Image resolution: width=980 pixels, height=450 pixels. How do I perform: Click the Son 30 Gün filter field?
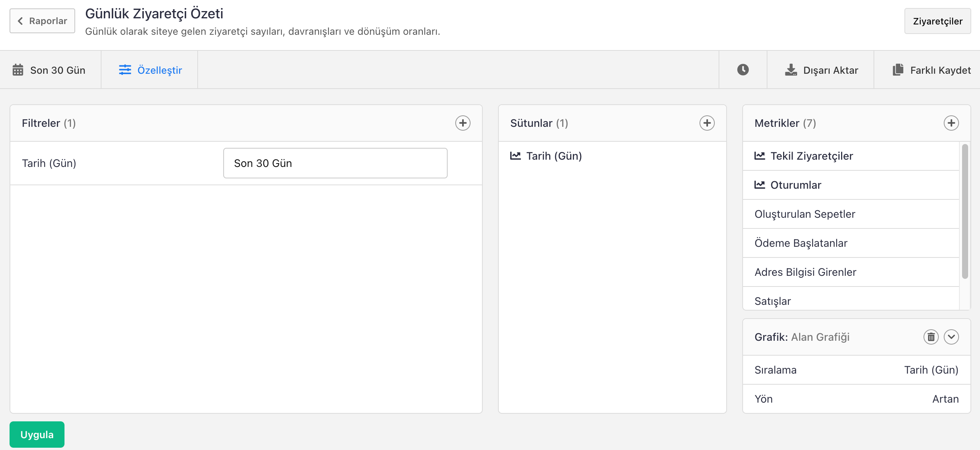point(335,163)
